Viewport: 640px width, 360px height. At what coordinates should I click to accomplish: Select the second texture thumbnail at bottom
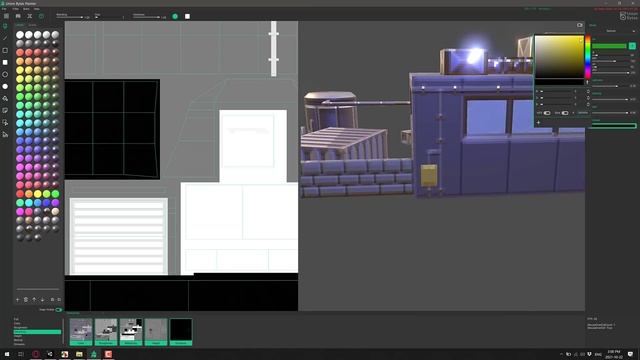click(106, 332)
